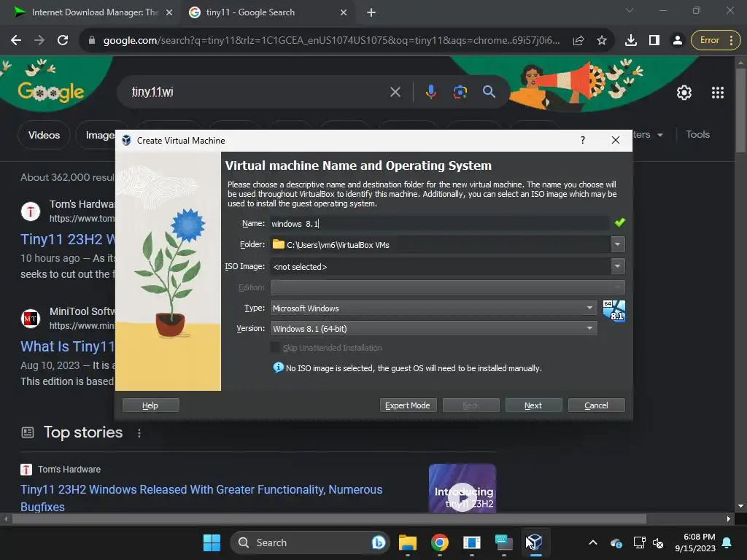Open Top stories three-dot options
747x560 pixels.
[139, 433]
